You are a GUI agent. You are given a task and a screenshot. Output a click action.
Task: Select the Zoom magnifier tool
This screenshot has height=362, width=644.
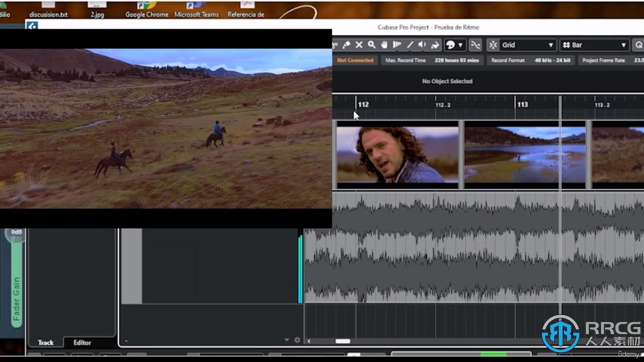(x=371, y=45)
